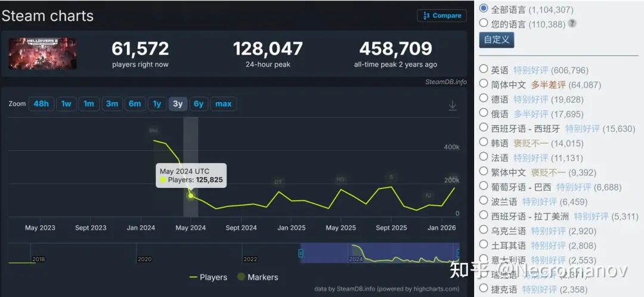The image size is (644, 297).
Task: Click the 多半好评 rating next to 俄语
Action: pos(531,114)
